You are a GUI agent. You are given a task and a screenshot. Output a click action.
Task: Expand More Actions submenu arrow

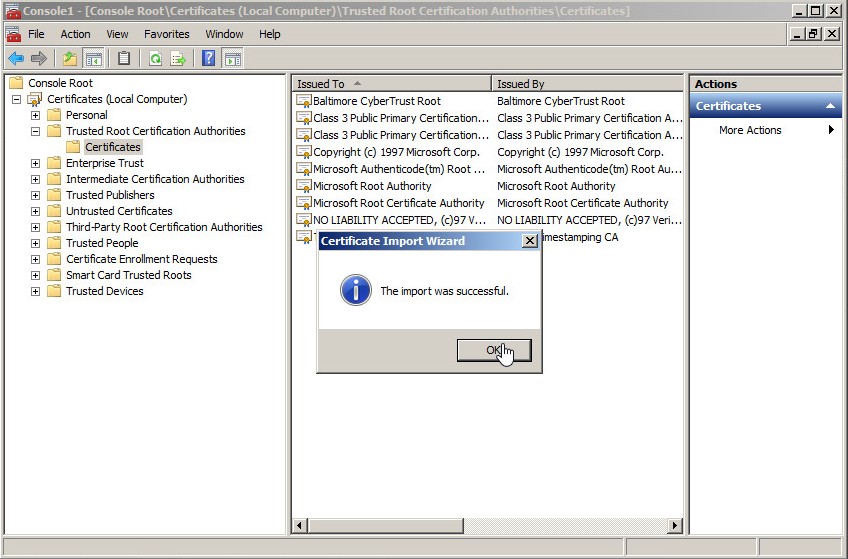tap(831, 130)
